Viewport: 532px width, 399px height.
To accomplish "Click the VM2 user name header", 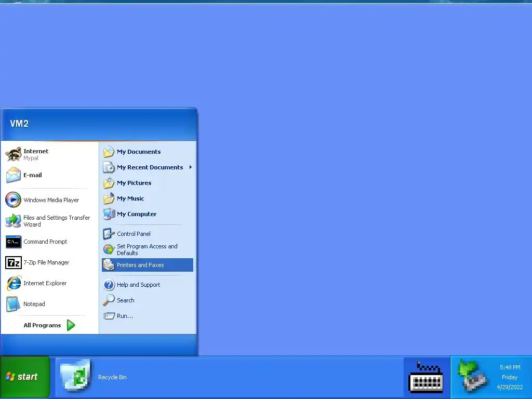I will coord(19,124).
